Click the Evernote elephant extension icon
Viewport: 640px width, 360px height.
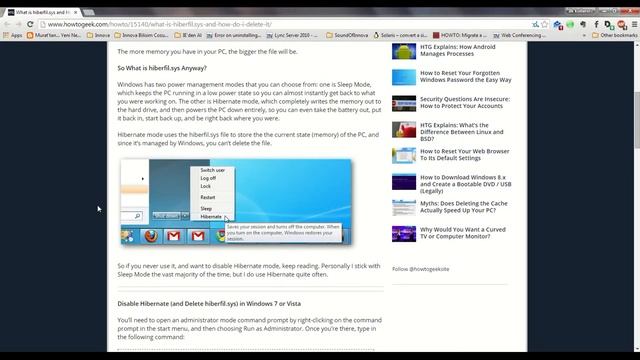583,24
